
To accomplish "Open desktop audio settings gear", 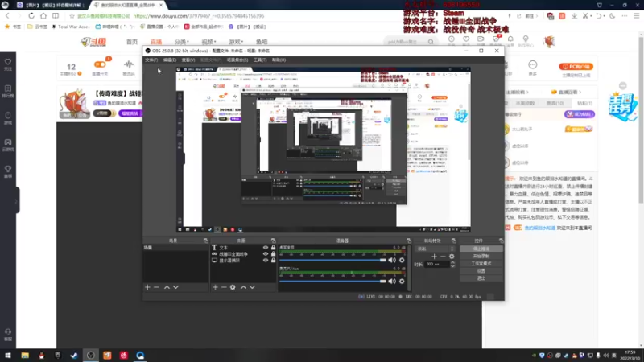I will tap(402, 260).
